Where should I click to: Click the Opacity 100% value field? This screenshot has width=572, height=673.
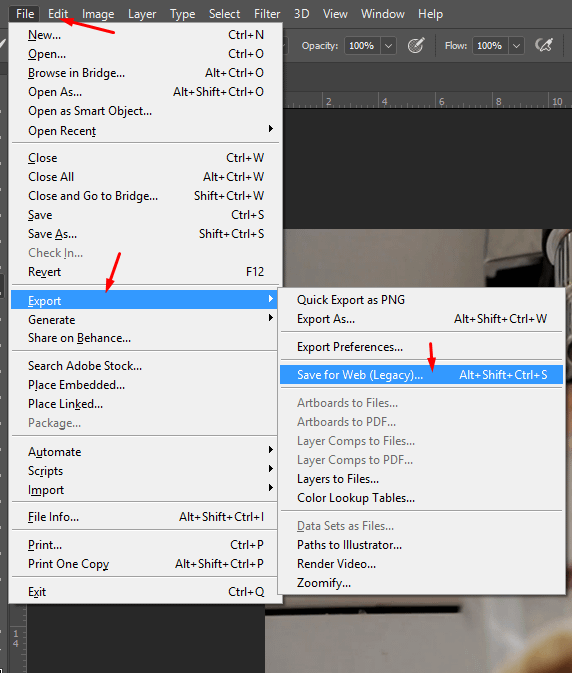(x=362, y=46)
